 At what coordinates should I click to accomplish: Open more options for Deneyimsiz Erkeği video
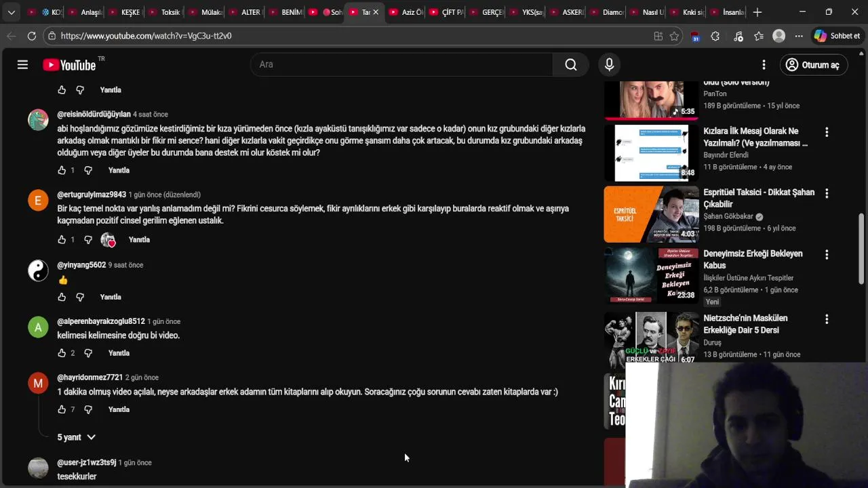click(827, 254)
